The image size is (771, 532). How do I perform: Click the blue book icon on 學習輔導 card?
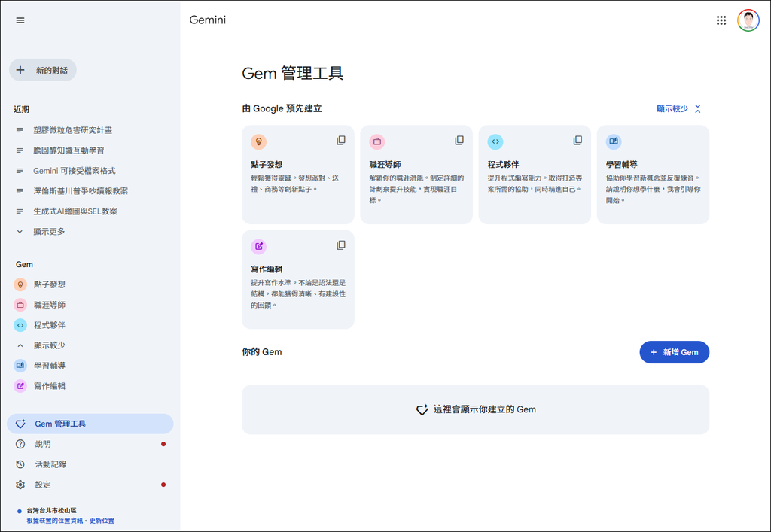coord(614,141)
